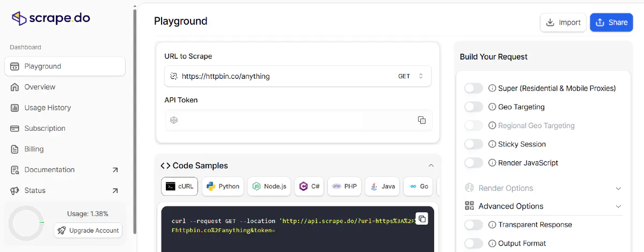644x252 pixels.
Task: Open the GET method dropdown
Action: tap(411, 76)
